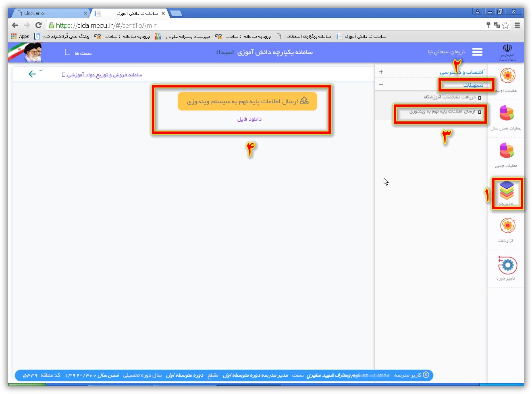
Task: Open سامانه فروش و توزیع مواد آموزشی link
Action: [104, 75]
